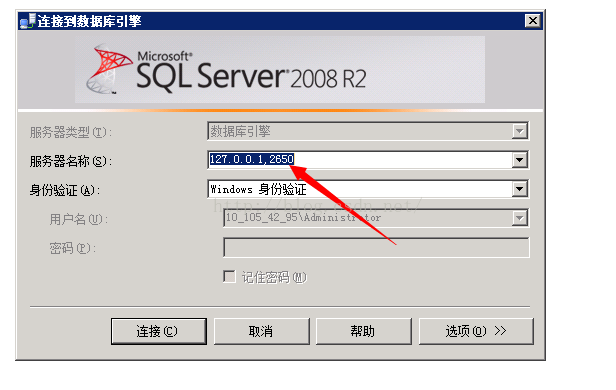Expand the Options (选项) button
Image resolution: width=616 pixels, height=390 pixels.
pos(476,331)
